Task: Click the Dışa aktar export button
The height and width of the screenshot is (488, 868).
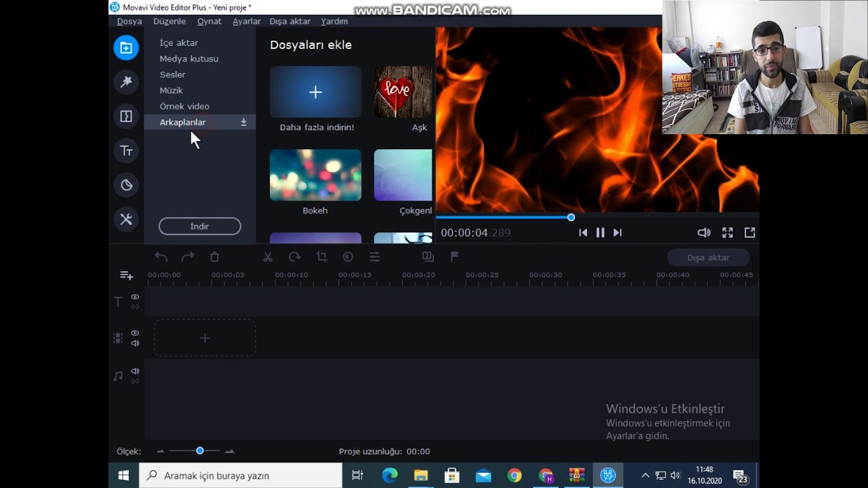Action: click(x=709, y=258)
